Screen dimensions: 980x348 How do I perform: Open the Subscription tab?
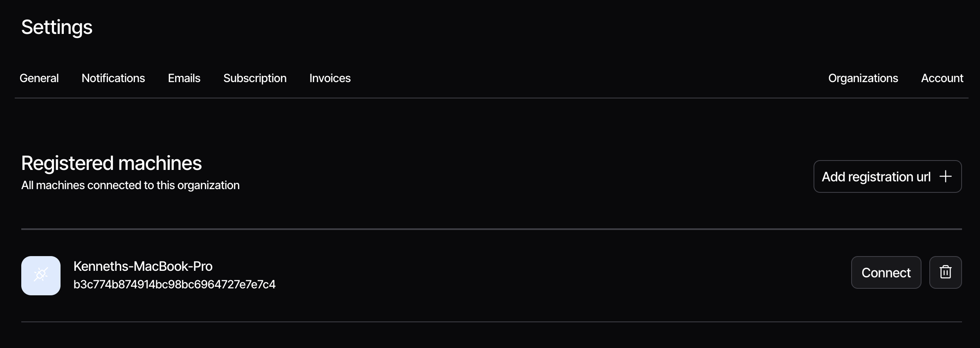click(255, 78)
